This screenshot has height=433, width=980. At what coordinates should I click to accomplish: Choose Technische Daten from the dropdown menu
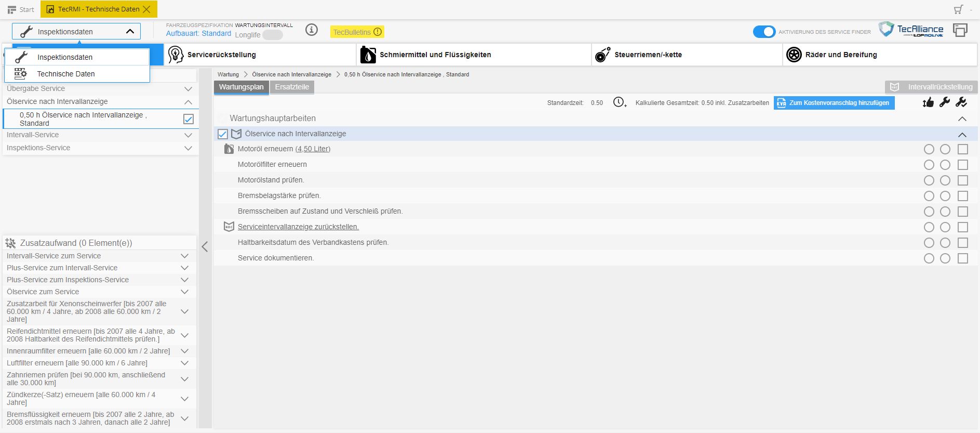pyautogui.click(x=77, y=74)
